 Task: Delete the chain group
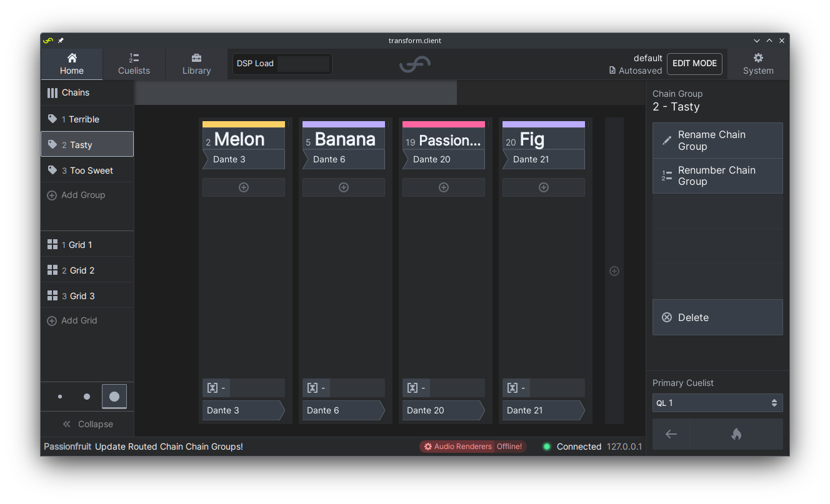717,317
